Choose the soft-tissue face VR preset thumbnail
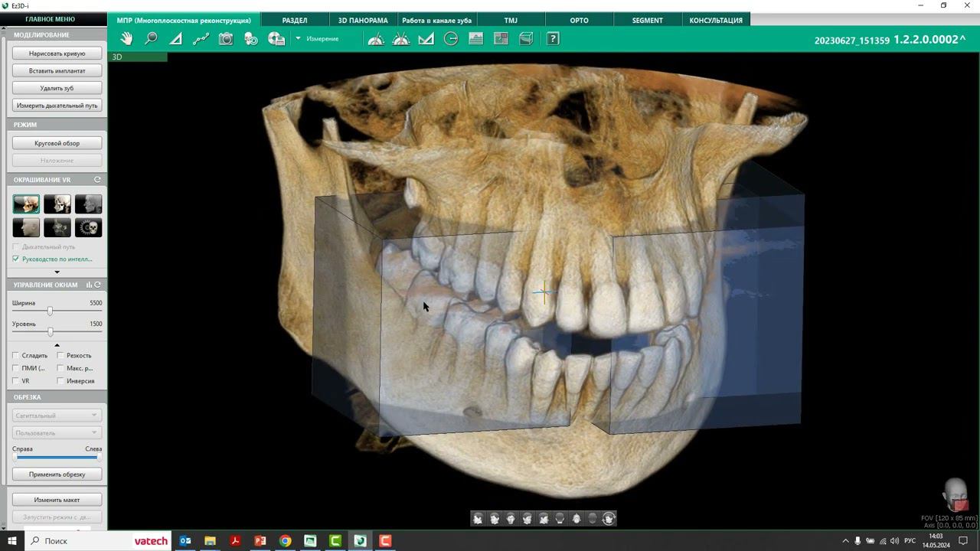The width and height of the screenshot is (980, 551). 26,227
